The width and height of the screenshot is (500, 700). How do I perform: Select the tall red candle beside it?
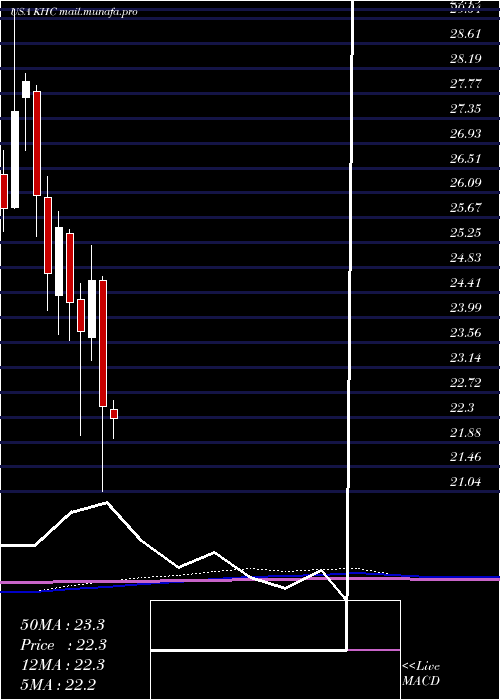click(x=103, y=343)
